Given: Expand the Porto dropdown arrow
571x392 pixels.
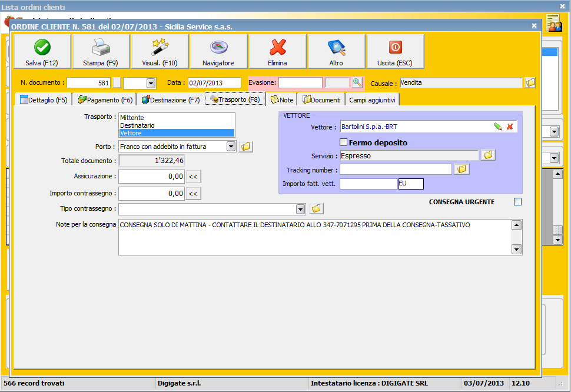Looking at the screenshot, I should click(231, 147).
